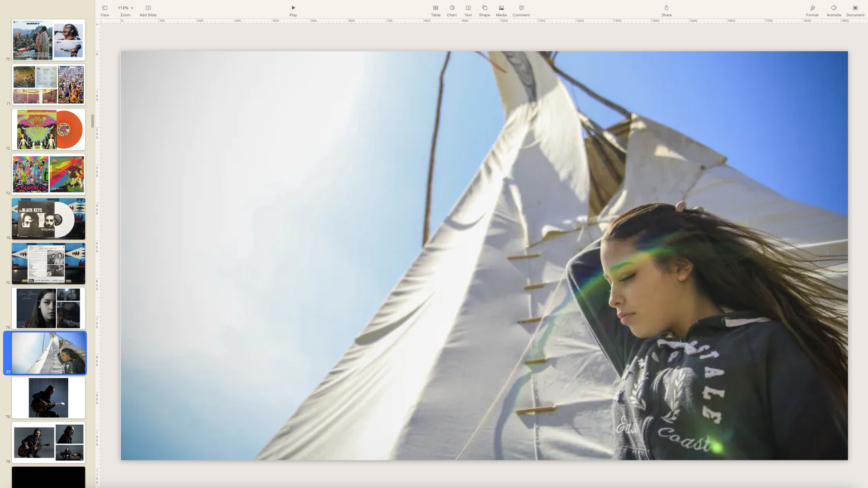Insert a Table from toolbar
868x488 pixels.
click(x=435, y=8)
